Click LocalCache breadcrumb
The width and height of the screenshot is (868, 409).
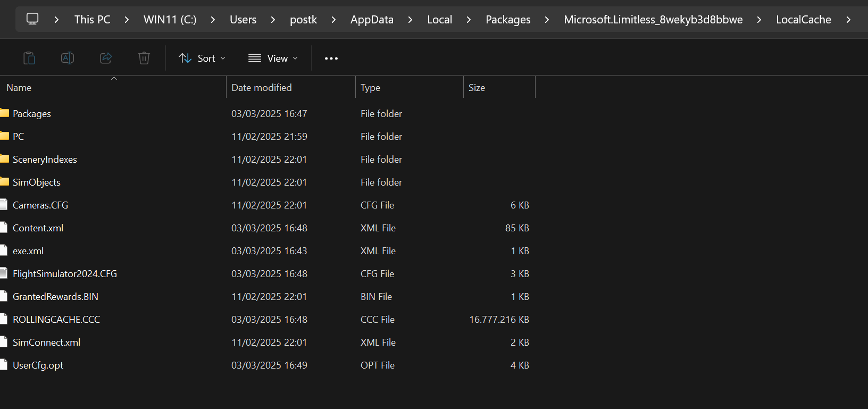[x=803, y=20]
